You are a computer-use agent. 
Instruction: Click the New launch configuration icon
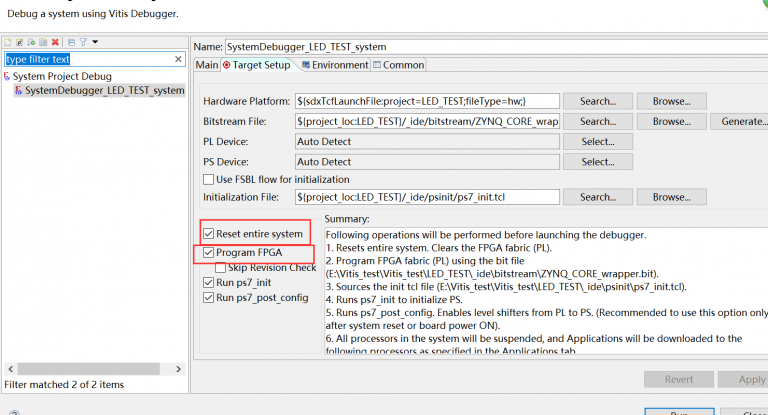pyautogui.click(x=8, y=43)
